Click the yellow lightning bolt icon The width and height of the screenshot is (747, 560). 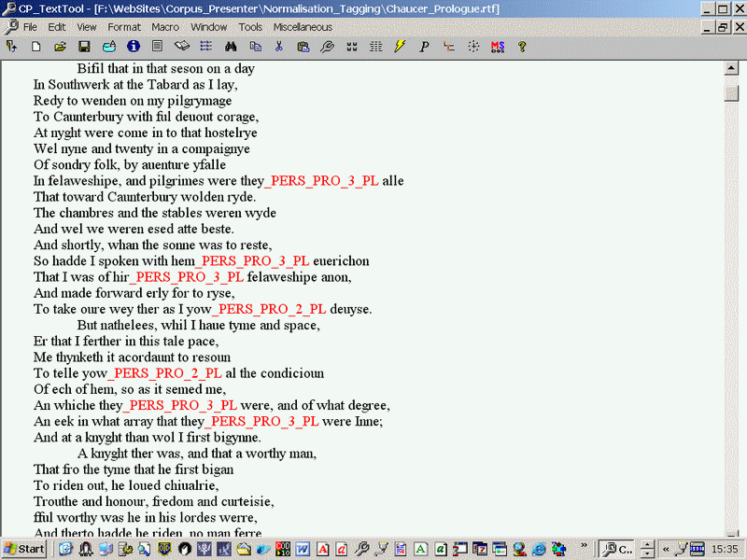point(400,46)
